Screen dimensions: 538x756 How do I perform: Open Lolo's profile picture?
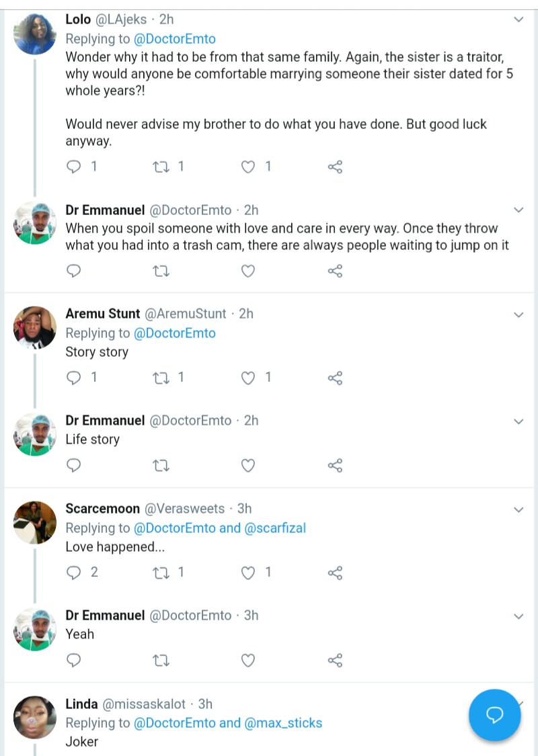(x=35, y=34)
